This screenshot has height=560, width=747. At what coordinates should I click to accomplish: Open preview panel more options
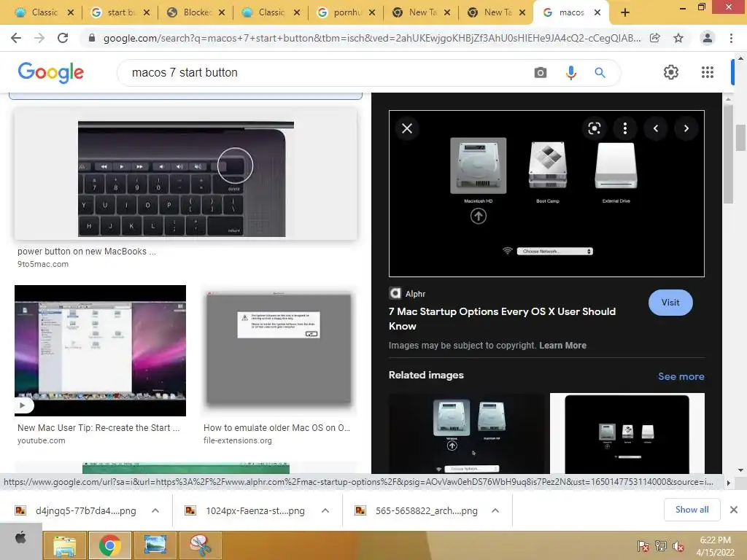tap(625, 128)
